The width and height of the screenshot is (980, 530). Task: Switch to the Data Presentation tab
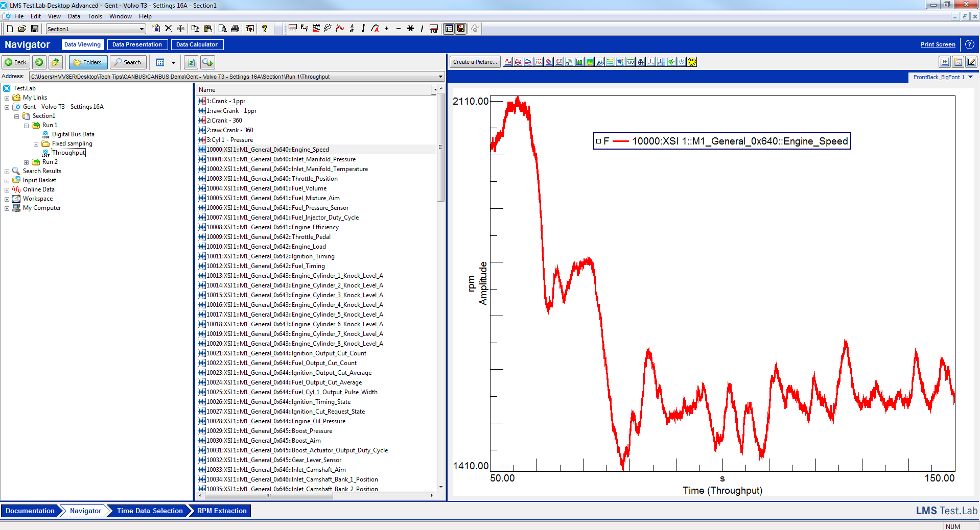[x=137, y=44]
